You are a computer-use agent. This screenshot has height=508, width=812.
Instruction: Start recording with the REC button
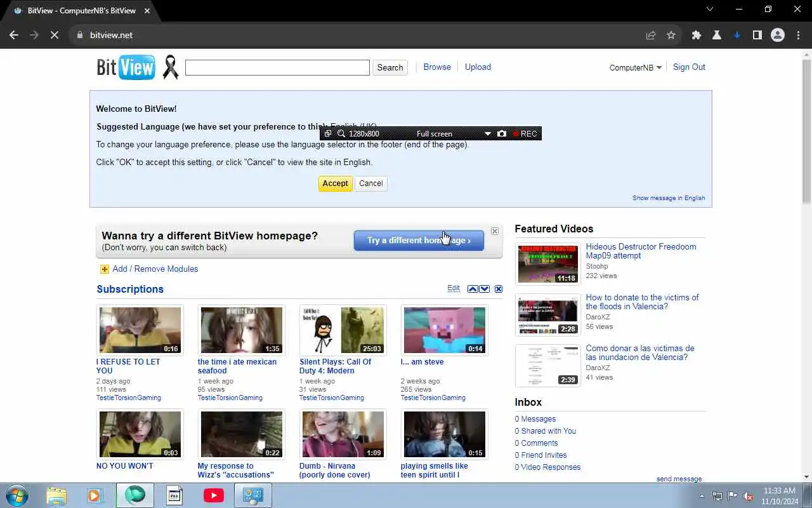525,133
